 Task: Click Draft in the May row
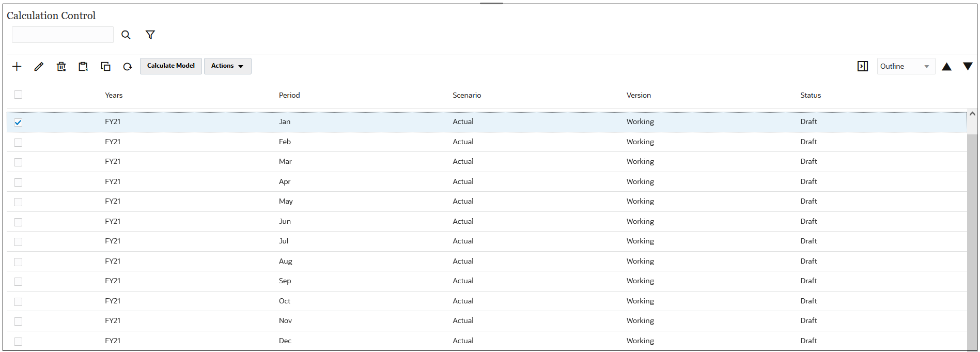(x=808, y=201)
